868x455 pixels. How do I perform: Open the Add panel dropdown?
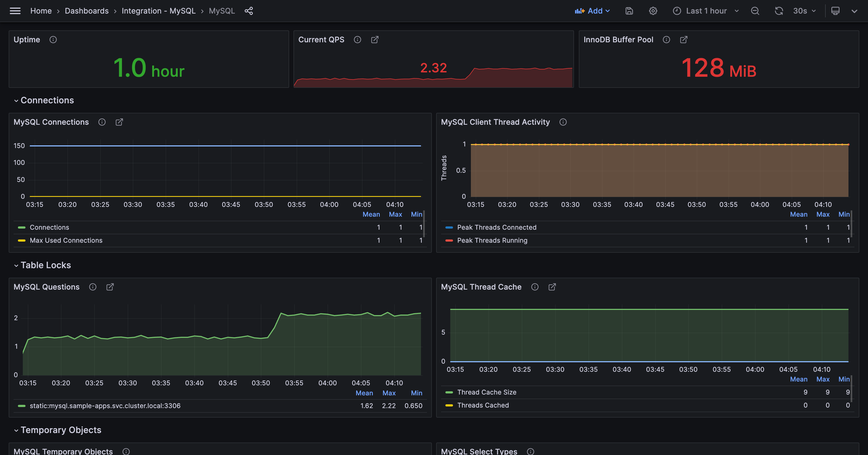[x=592, y=11]
